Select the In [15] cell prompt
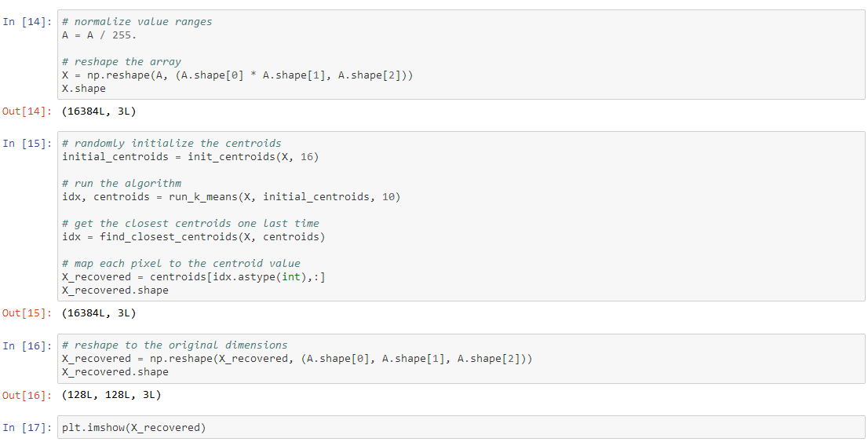 click(x=27, y=144)
